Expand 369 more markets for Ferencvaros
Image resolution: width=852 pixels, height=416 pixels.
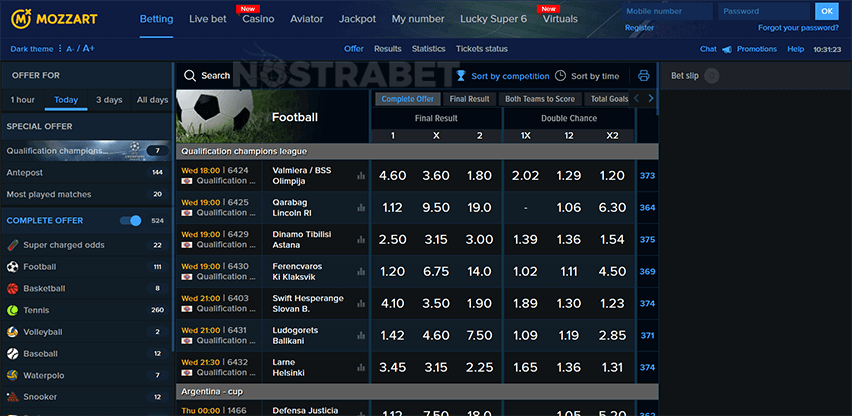(x=647, y=272)
